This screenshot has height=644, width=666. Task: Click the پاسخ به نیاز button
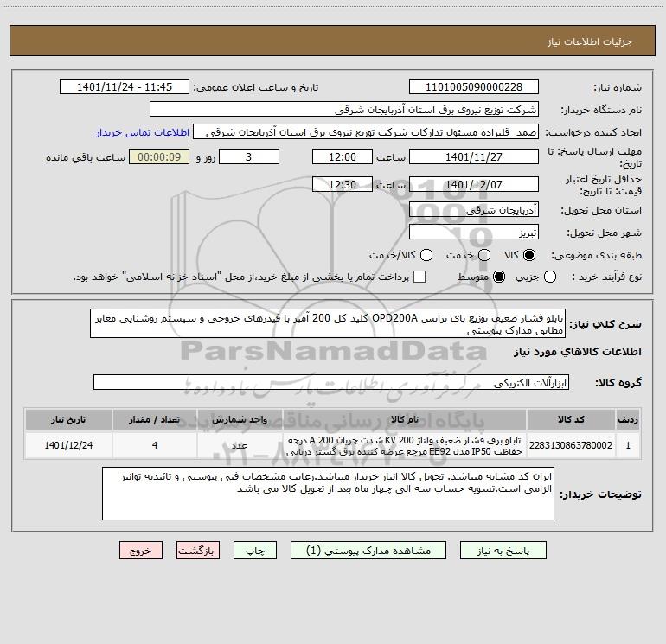(x=503, y=551)
